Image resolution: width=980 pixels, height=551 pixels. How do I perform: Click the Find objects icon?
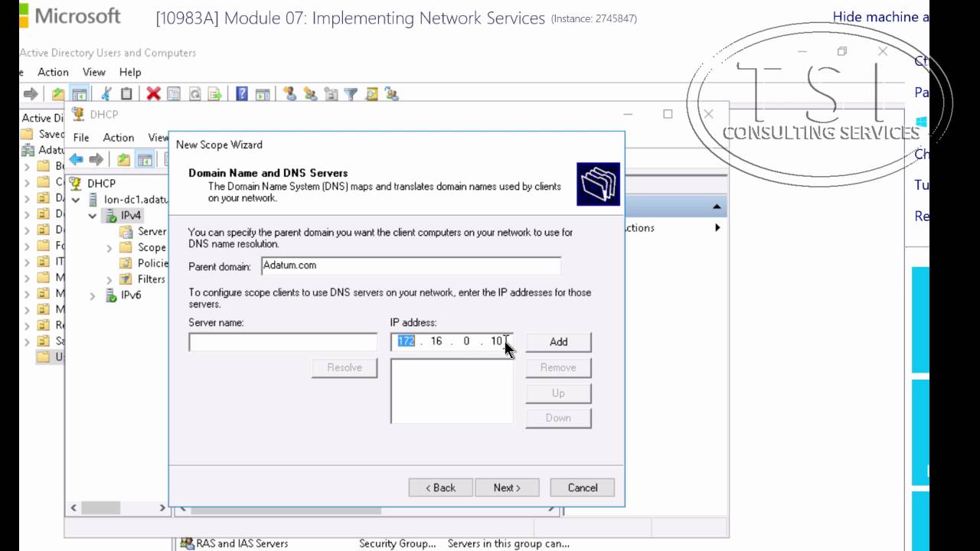(x=371, y=94)
